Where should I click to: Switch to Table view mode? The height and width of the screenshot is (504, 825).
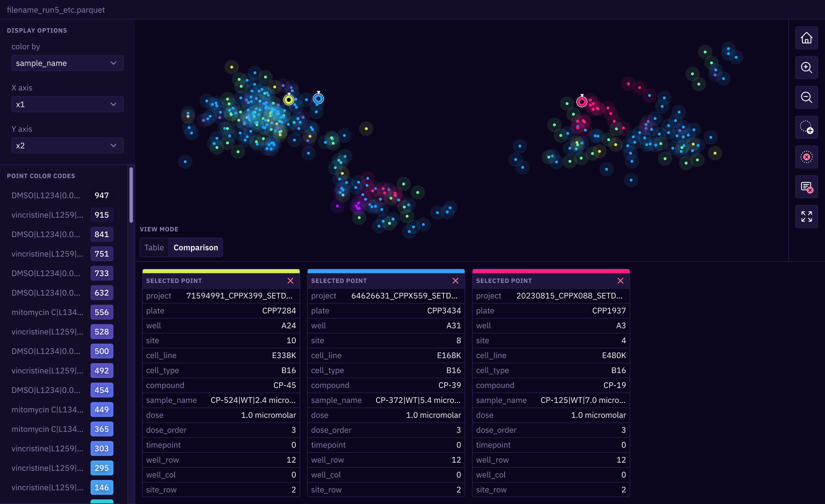click(154, 247)
